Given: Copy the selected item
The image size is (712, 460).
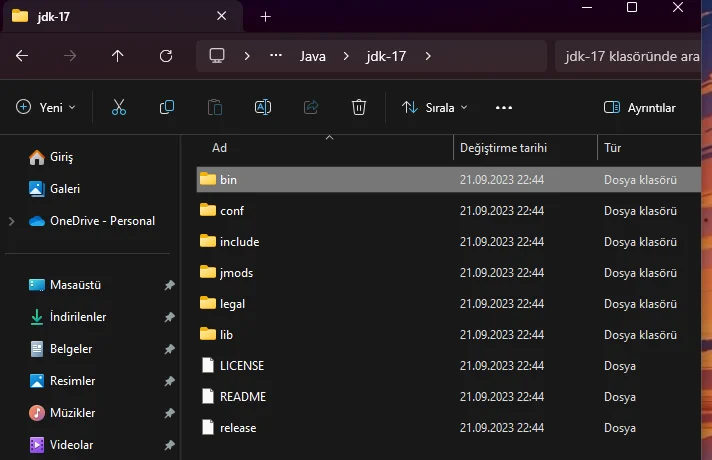Looking at the screenshot, I should 167,108.
